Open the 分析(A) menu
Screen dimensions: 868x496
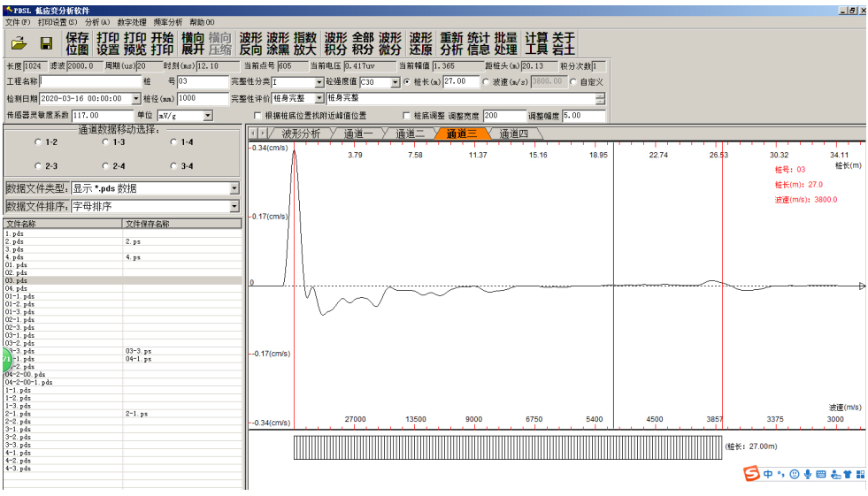click(x=97, y=22)
